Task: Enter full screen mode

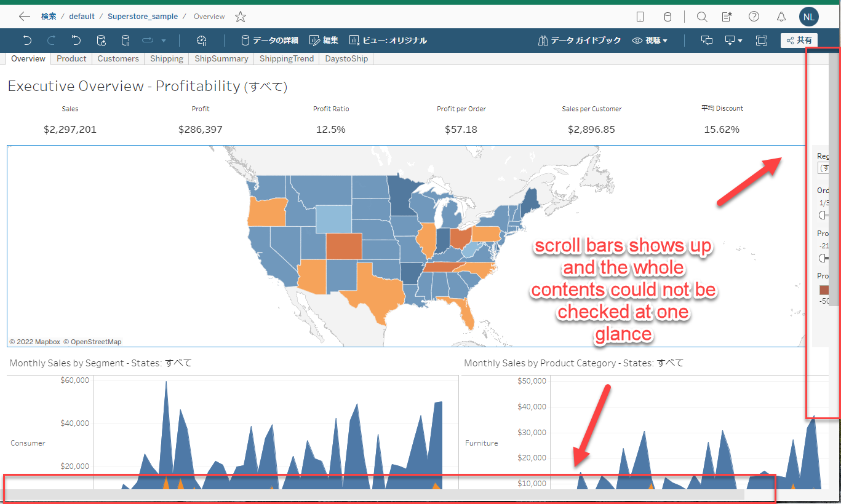Action: tap(762, 41)
